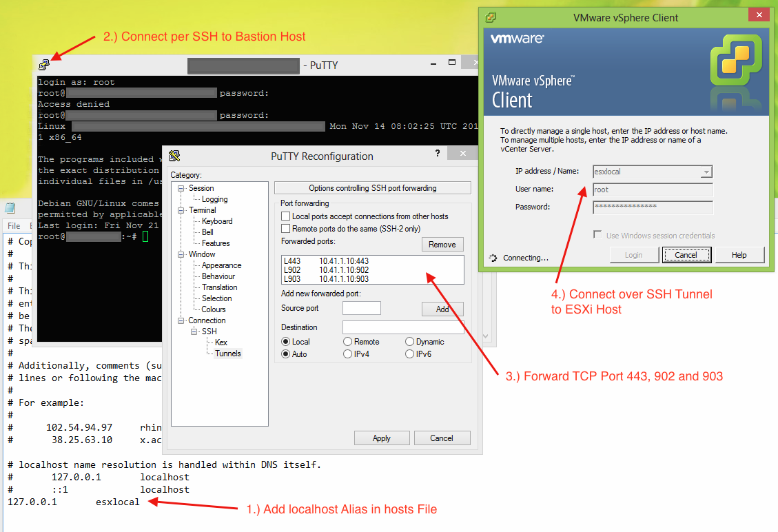Open the PuTTY window system menu icon
This screenshot has width=778, height=532.
[43, 65]
